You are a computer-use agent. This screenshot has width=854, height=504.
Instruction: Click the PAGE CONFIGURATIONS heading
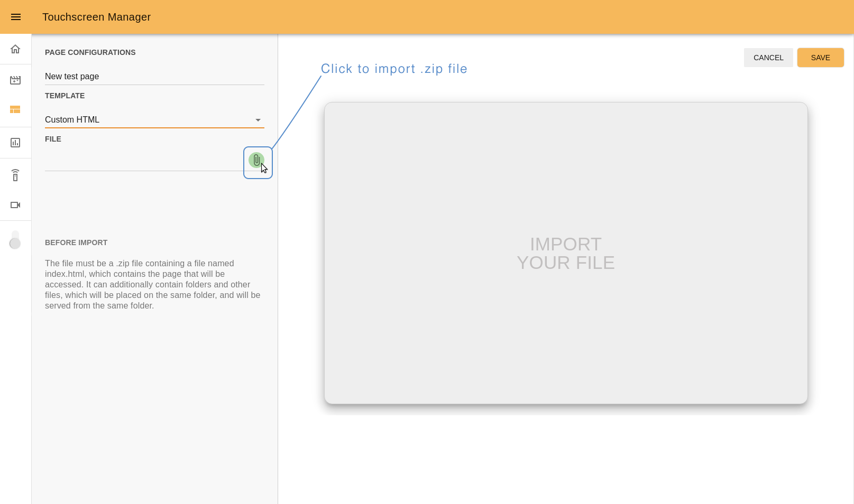pyautogui.click(x=90, y=52)
